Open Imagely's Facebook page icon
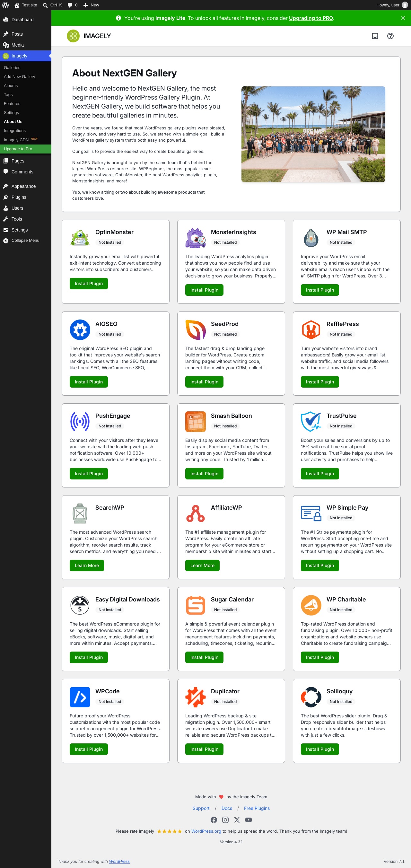Viewport: 411px width, 868px height. point(214,820)
